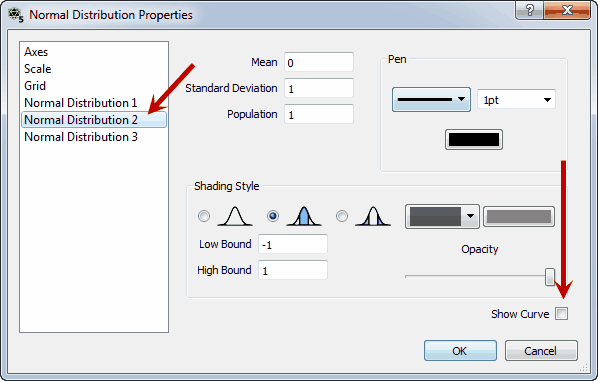Expand the shading fill color dropdown
598x381 pixels.
coord(442,217)
